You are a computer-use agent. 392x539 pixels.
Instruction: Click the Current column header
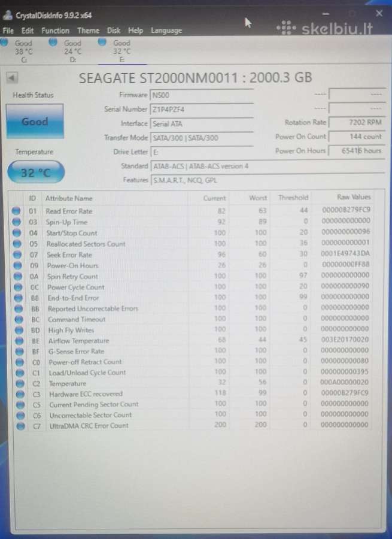tap(214, 198)
